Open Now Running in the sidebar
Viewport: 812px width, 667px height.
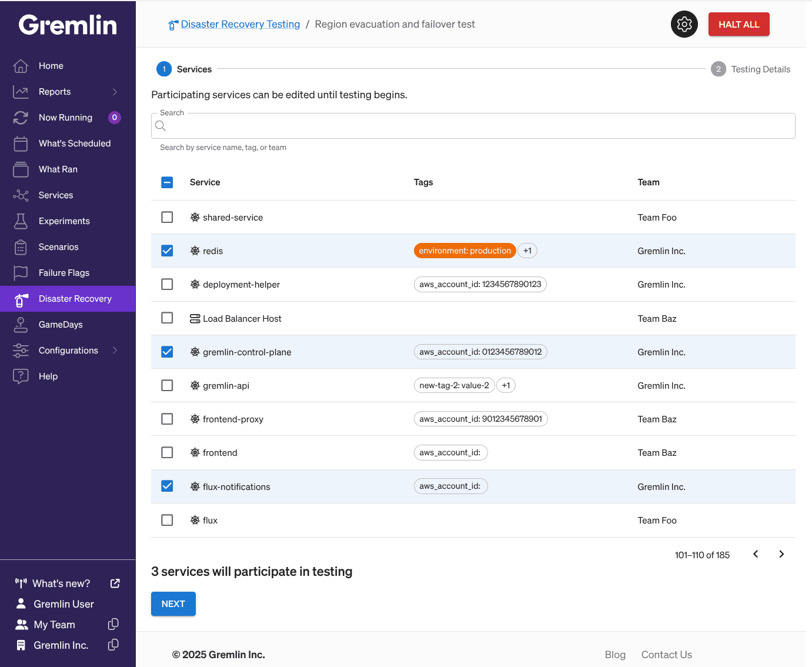tap(68, 118)
